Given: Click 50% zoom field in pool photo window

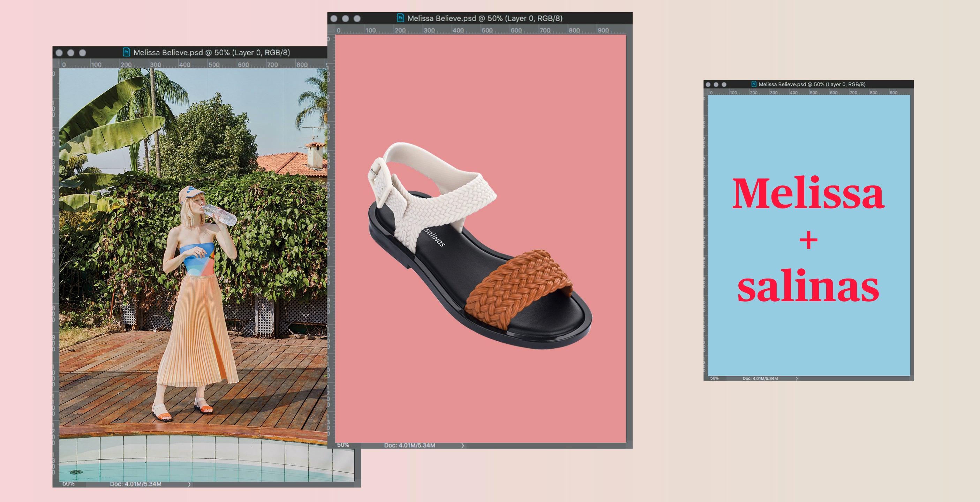Looking at the screenshot, I should [x=68, y=484].
